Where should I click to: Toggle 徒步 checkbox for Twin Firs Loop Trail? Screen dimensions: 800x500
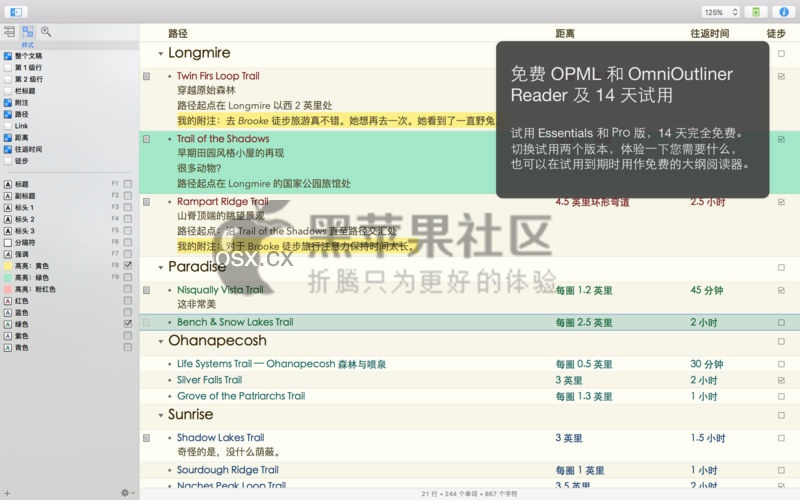click(781, 77)
